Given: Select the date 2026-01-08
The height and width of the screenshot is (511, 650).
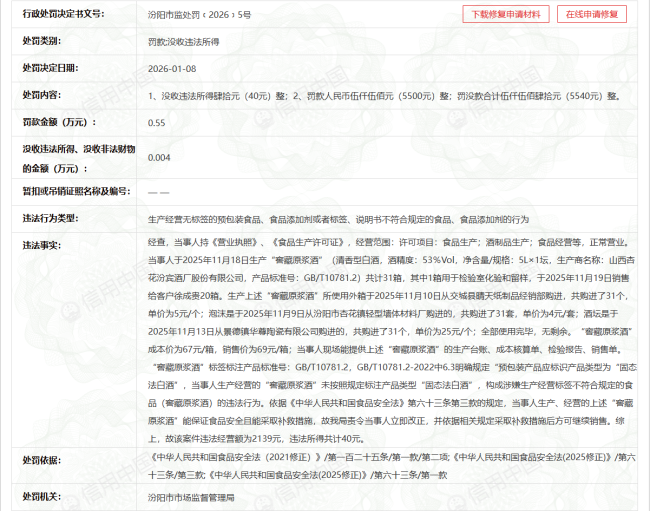Looking at the screenshot, I should point(172,69).
